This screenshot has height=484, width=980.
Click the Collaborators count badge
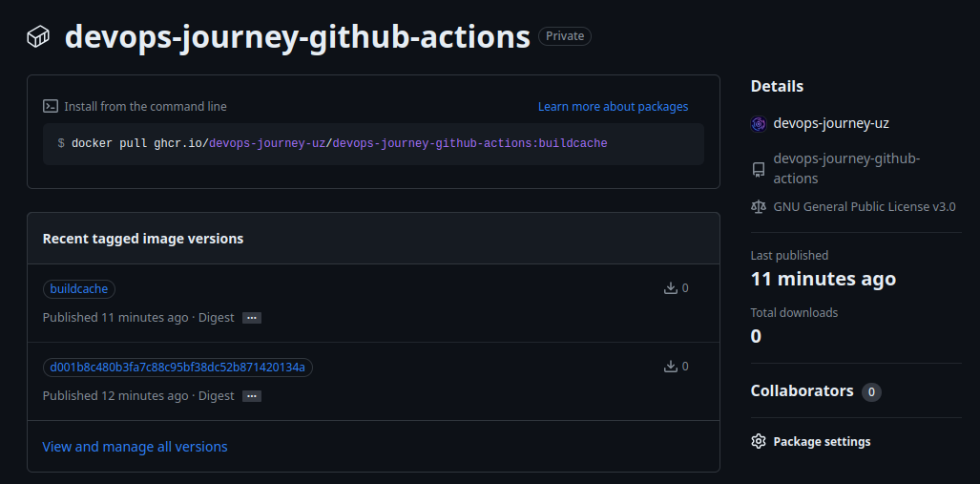click(871, 392)
